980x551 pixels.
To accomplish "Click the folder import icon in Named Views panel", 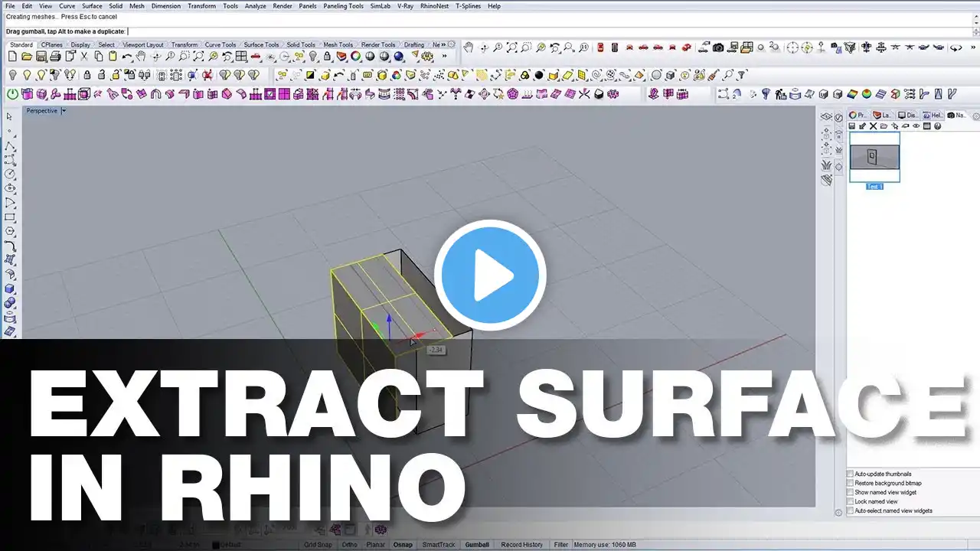I will point(884,126).
